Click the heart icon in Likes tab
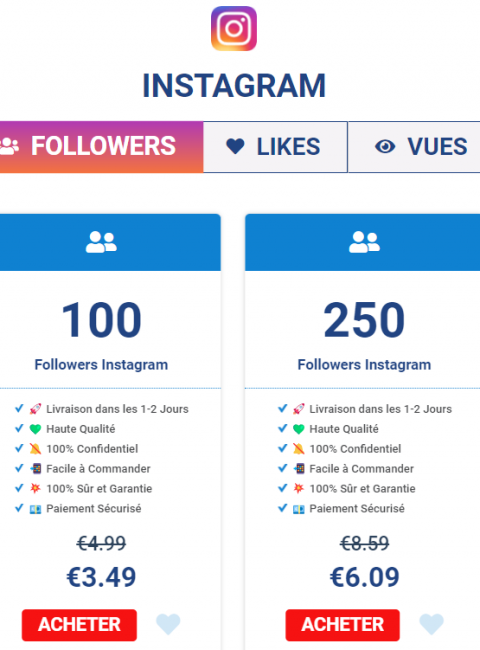The width and height of the screenshot is (480, 650). coord(235,146)
